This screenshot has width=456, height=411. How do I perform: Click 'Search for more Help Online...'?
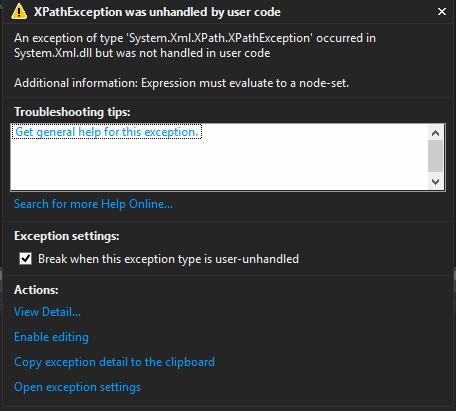(x=93, y=204)
